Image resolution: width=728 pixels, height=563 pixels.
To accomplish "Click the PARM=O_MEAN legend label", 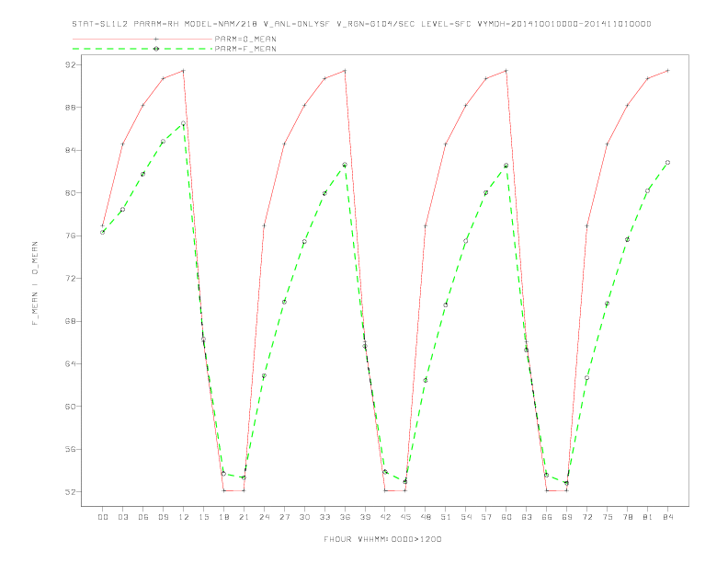I will click(245, 39).
